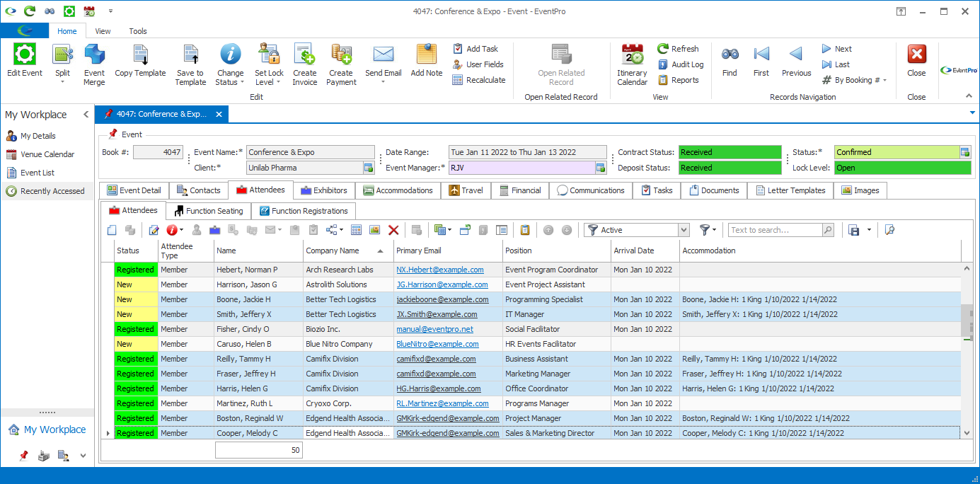Click the calendar icon in the quick access bar
Screen dimensions: 980x484
(x=89, y=11)
